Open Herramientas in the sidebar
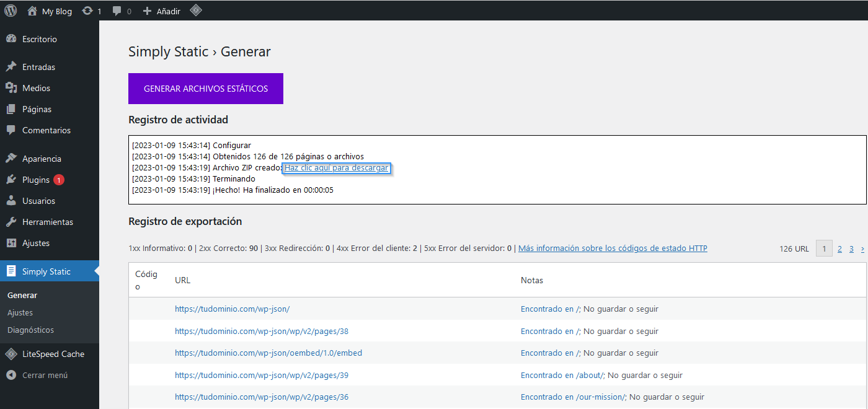The width and height of the screenshot is (868, 409). pyautogui.click(x=47, y=222)
